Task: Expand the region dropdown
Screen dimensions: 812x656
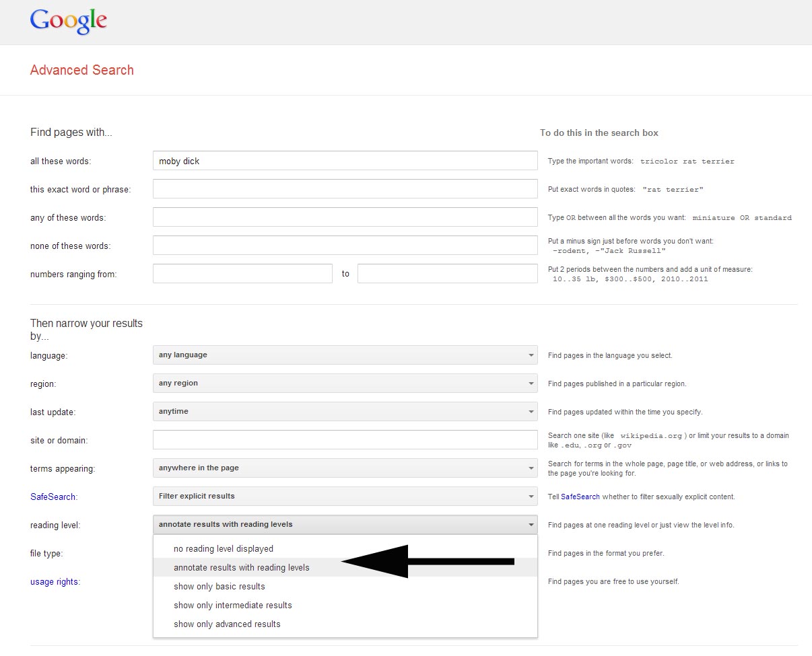Action: [345, 384]
